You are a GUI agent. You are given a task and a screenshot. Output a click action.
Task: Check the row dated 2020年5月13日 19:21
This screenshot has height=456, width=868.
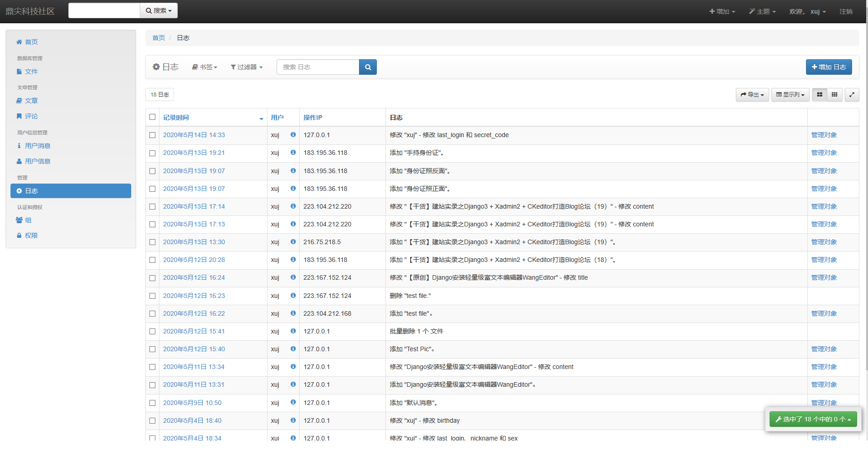153,153
